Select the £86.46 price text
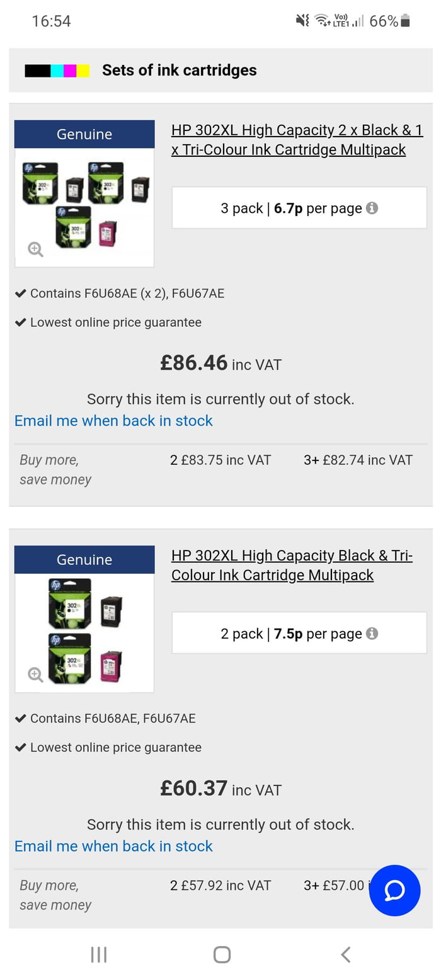This screenshot has height=980, width=441. 194,363
